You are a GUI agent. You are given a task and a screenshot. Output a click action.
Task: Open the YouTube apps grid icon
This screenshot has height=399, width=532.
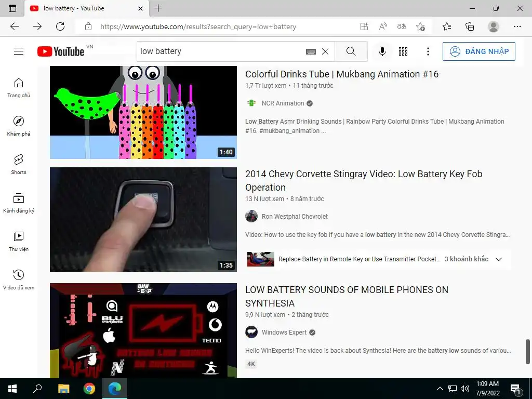click(x=403, y=51)
